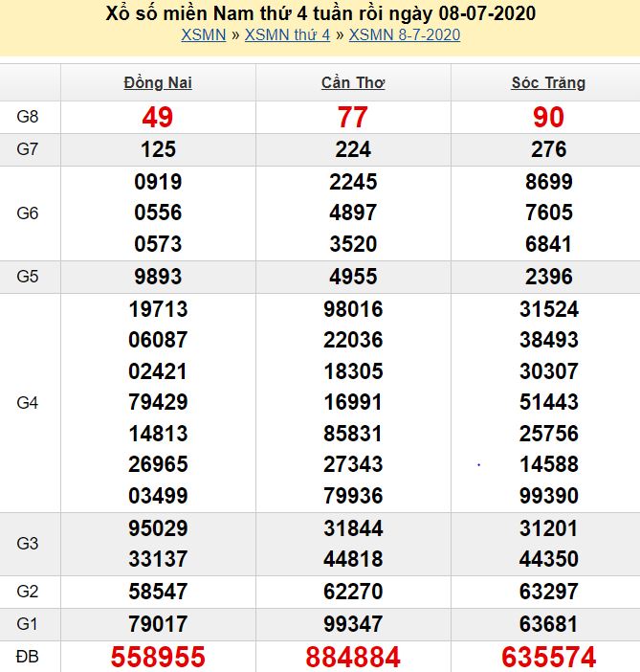This screenshot has width=640, height=672.
Task: Select G4 number 99390
Action: [x=549, y=496]
